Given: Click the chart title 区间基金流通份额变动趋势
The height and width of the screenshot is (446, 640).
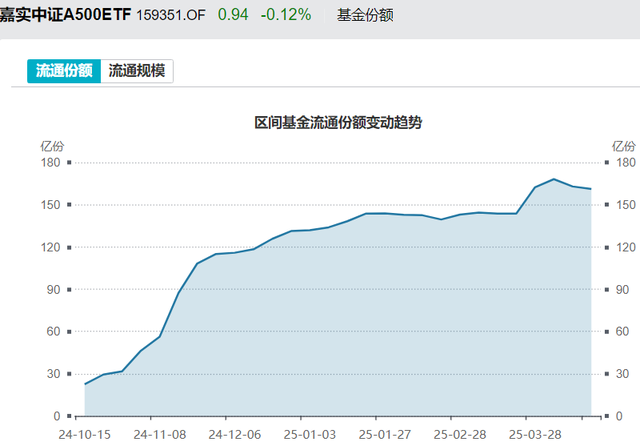Looking at the screenshot, I should [338, 122].
